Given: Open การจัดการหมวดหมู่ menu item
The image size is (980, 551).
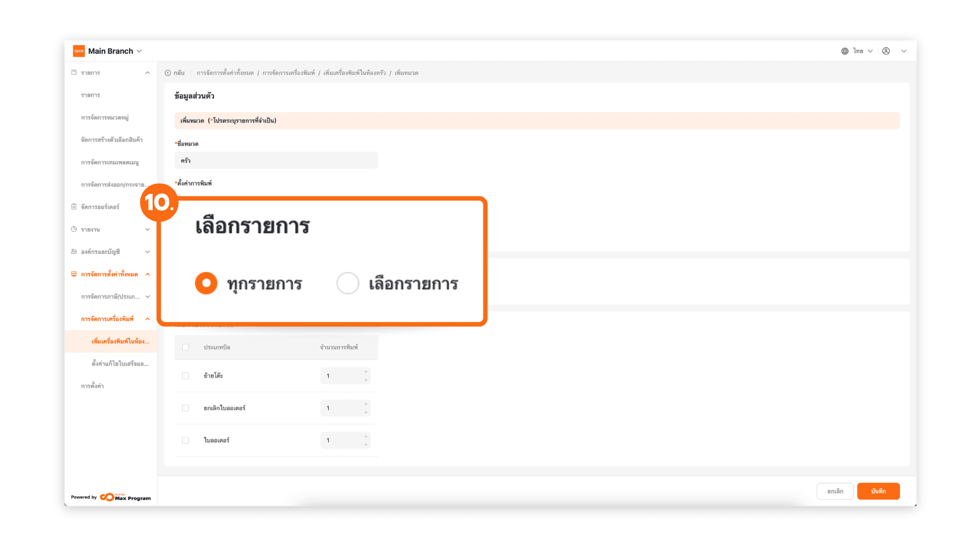Looking at the screenshot, I should pyautogui.click(x=105, y=117).
